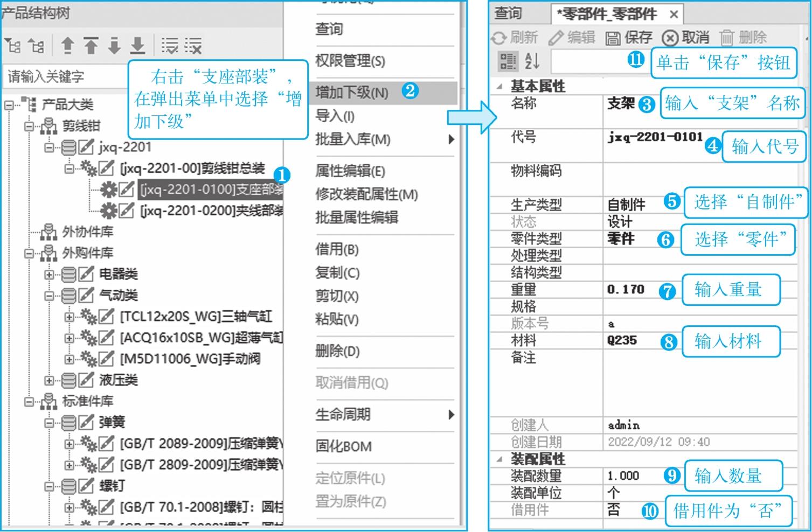Close the 零部件_零部件 tab
The image size is (812, 532).
[674, 14]
